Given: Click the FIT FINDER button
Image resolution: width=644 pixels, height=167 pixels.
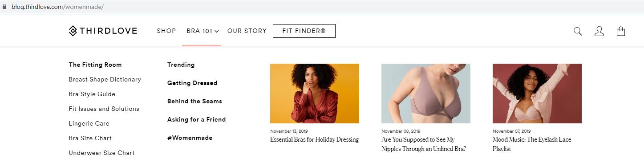Looking at the screenshot, I should coord(304,31).
